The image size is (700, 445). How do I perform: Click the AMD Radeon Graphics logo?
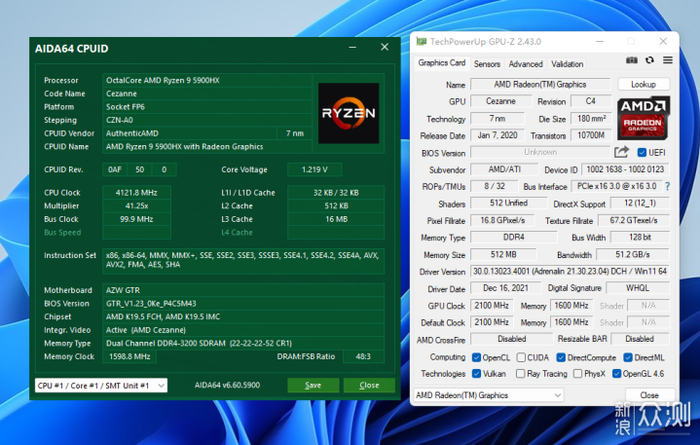[x=643, y=118]
